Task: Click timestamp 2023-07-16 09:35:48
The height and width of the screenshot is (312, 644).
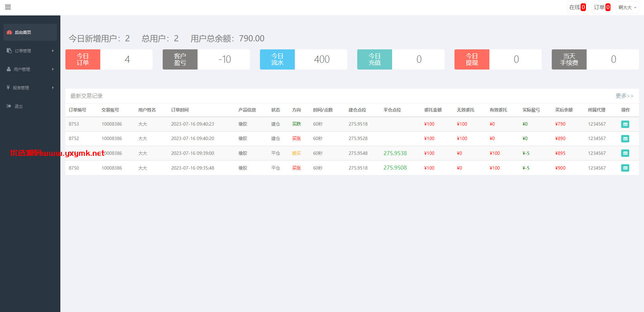Action: 193,168
